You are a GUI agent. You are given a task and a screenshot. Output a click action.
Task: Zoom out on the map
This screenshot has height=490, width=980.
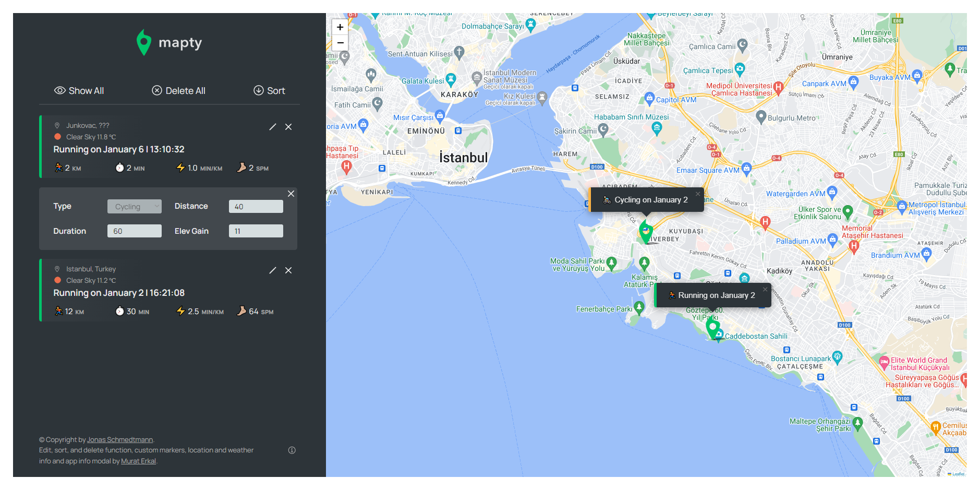340,43
